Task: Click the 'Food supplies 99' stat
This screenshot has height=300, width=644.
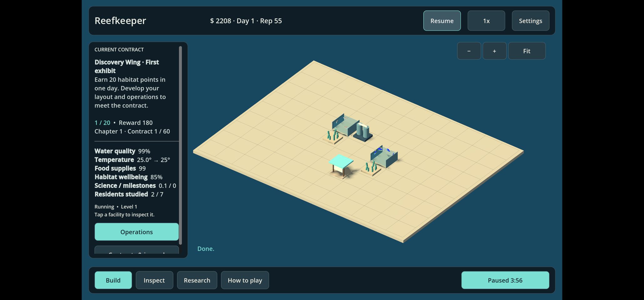Action: coord(120,168)
